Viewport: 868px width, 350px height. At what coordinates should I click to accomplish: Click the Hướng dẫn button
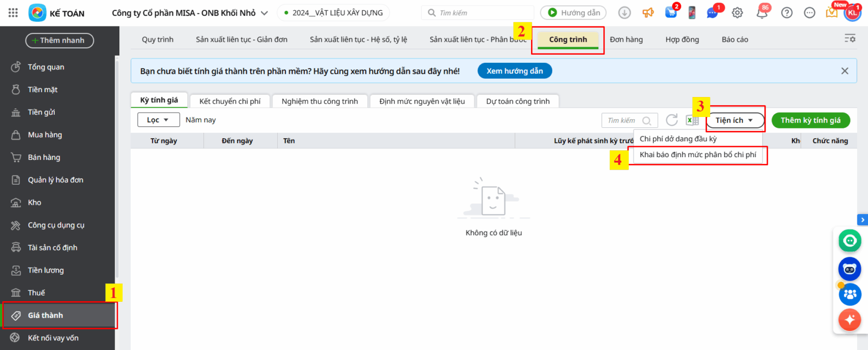[573, 12]
